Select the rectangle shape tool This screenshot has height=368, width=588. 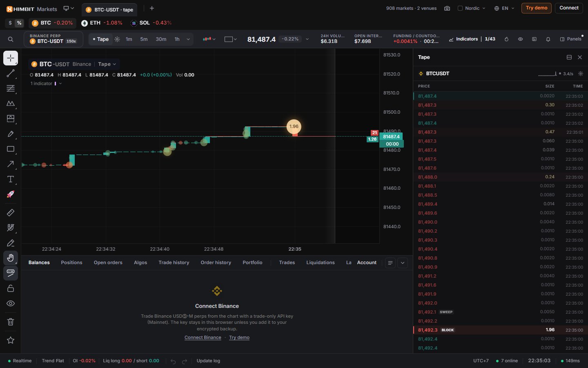pos(11,149)
